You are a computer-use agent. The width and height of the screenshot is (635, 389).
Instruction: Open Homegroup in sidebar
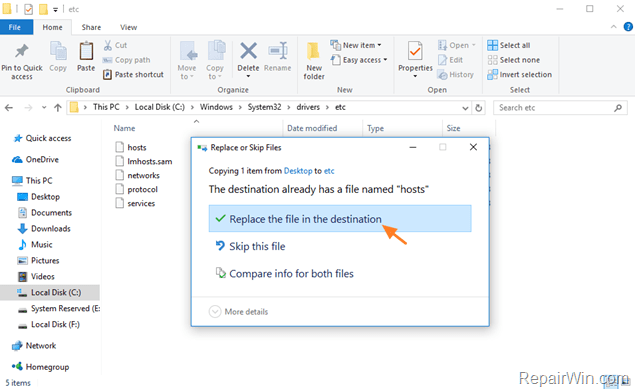(x=40, y=367)
